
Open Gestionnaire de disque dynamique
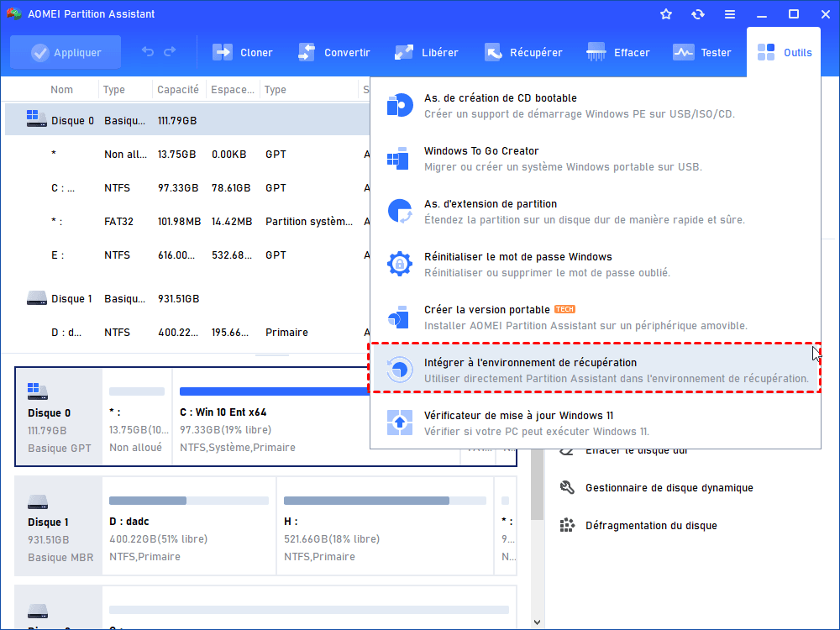pos(669,487)
